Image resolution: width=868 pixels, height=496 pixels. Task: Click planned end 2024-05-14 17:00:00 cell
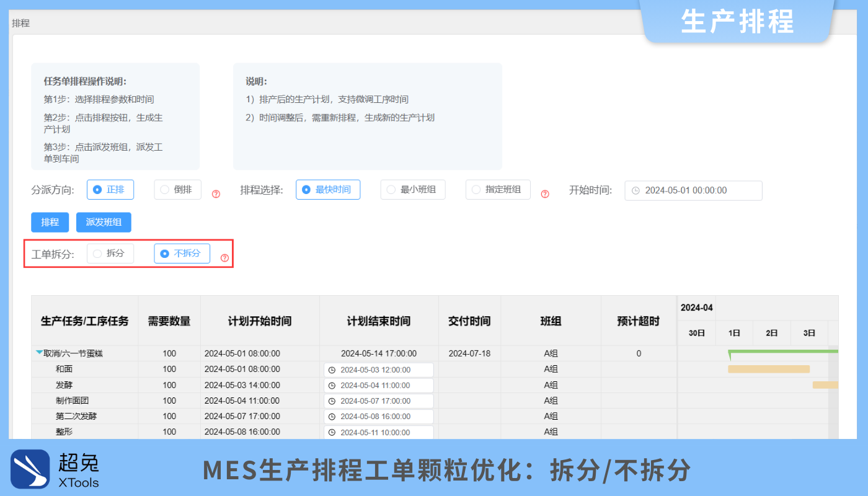(379, 353)
